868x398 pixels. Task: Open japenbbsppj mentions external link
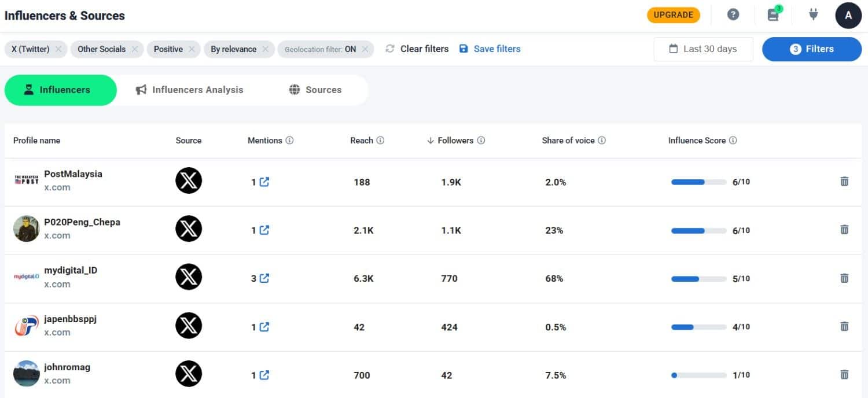[x=264, y=327]
